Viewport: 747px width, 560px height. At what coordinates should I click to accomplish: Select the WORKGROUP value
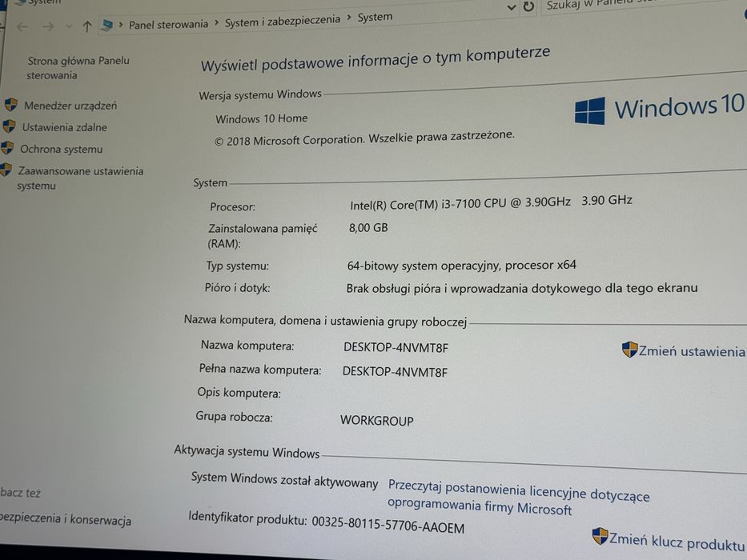pyautogui.click(x=377, y=421)
